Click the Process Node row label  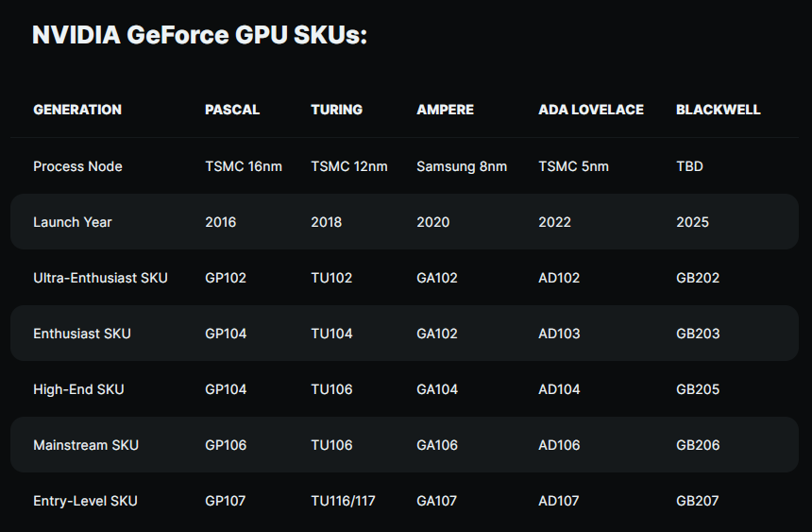(77, 166)
